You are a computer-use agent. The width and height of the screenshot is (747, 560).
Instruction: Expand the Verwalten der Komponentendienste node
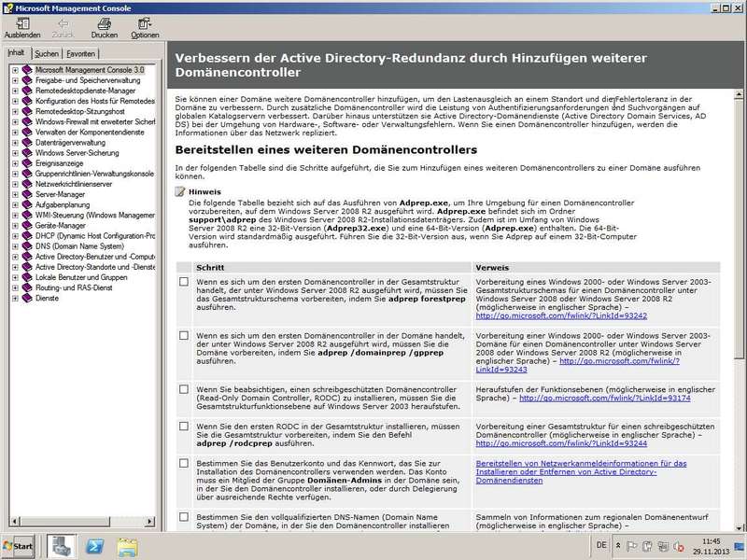click(15, 133)
